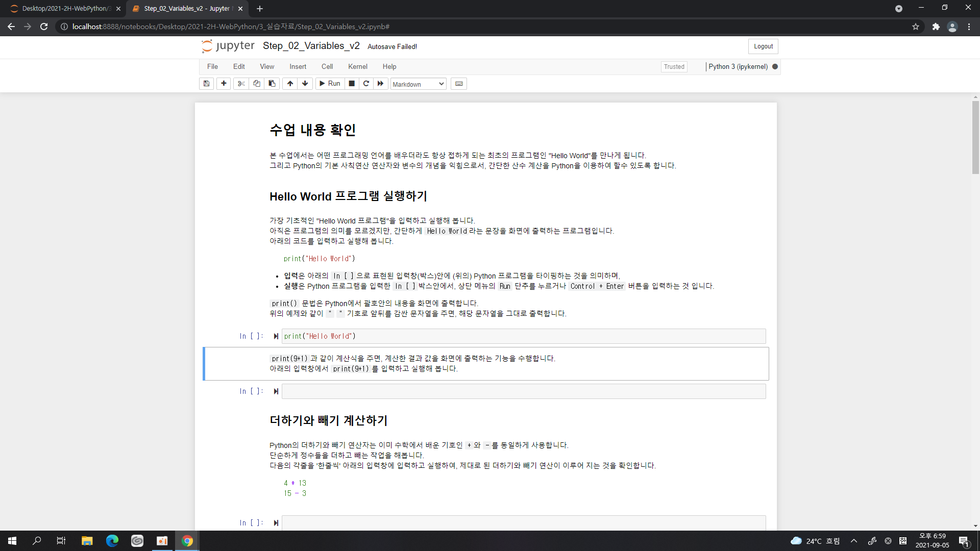Screen dimensions: 980x551
Task: Interrupt the kernel with the stop icon
Action: coord(352,84)
